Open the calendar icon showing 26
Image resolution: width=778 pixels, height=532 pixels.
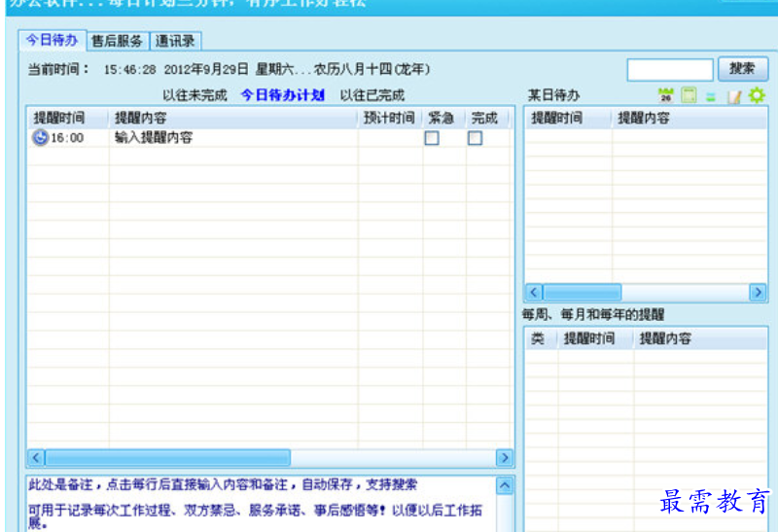click(x=665, y=94)
